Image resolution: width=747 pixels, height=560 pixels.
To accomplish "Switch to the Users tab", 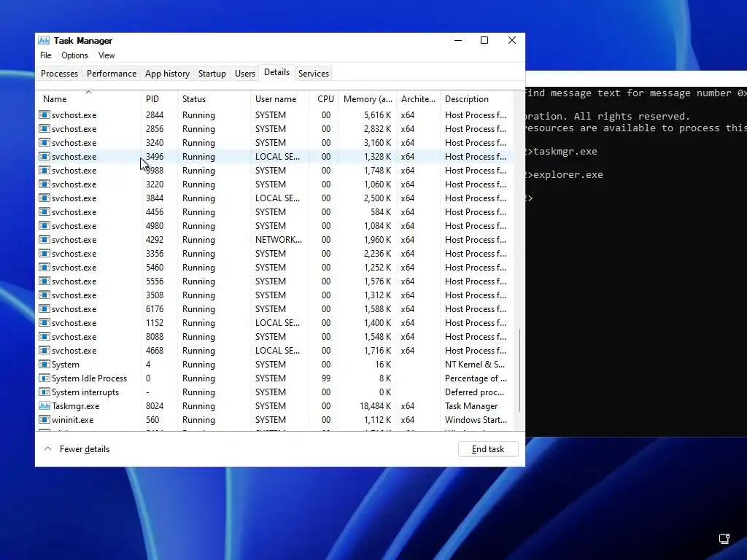I will click(x=245, y=74).
